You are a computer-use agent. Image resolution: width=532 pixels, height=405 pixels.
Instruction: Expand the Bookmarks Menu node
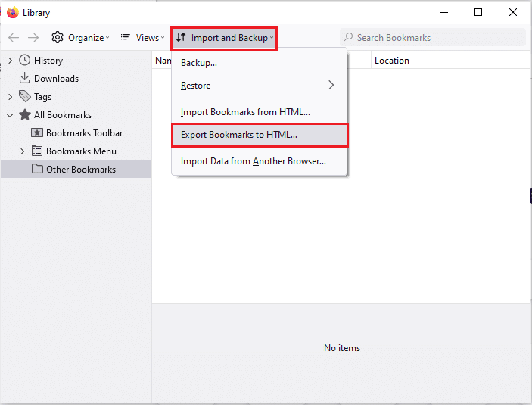pos(23,151)
